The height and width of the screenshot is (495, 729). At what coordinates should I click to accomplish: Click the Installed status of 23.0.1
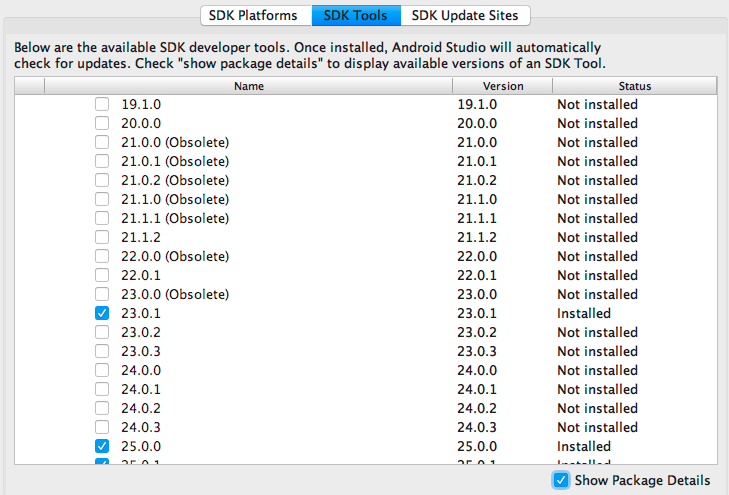pyautogui.click(x=584, y=313)
